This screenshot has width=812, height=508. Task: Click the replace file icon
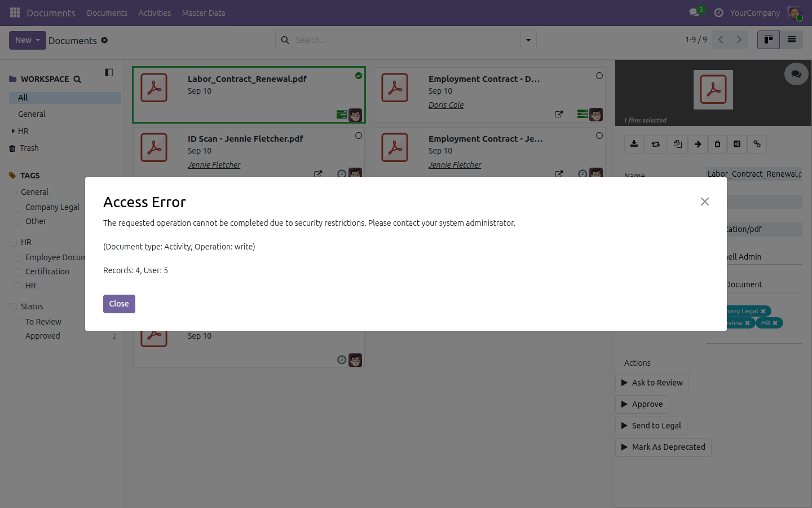coord(656,144)
